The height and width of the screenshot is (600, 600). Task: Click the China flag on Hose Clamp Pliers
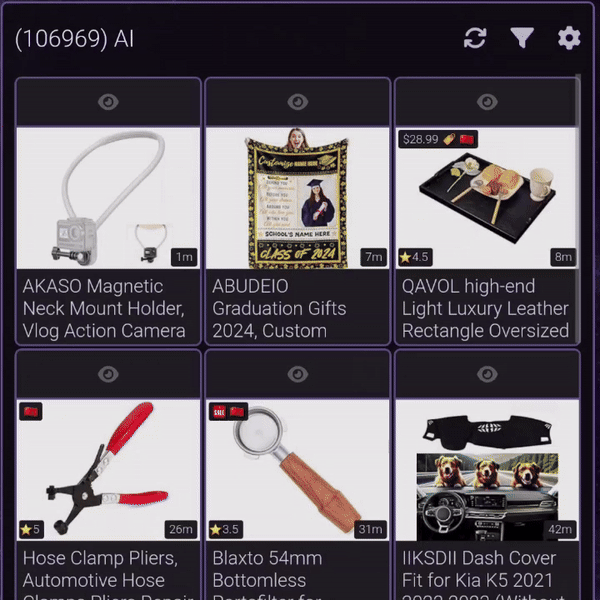(x=31, y=412)
